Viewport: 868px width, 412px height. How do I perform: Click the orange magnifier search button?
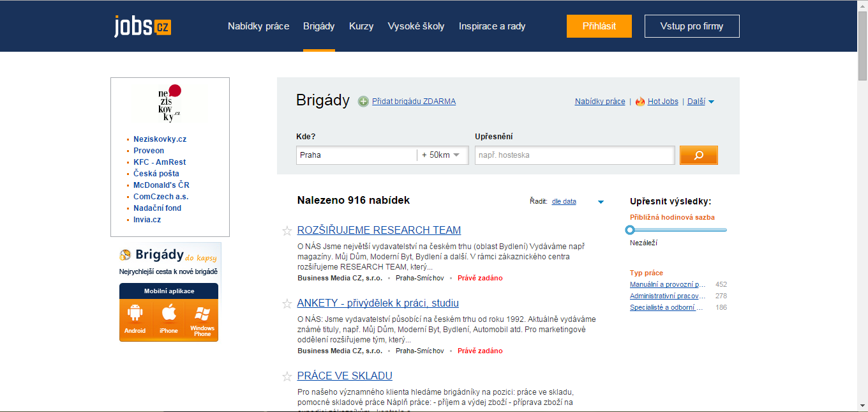(698, 155)
